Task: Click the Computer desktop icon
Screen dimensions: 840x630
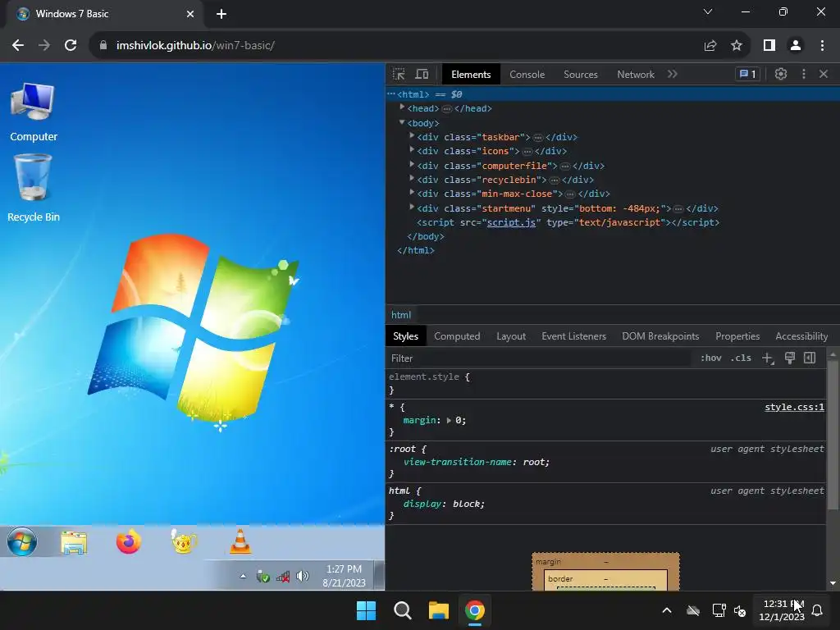Action: tap(33, 112)
